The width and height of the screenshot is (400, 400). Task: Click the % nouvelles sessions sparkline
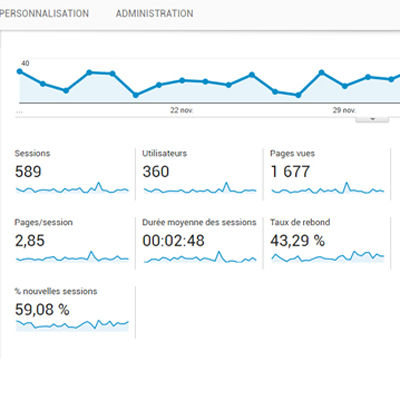(x=72, y=325)
